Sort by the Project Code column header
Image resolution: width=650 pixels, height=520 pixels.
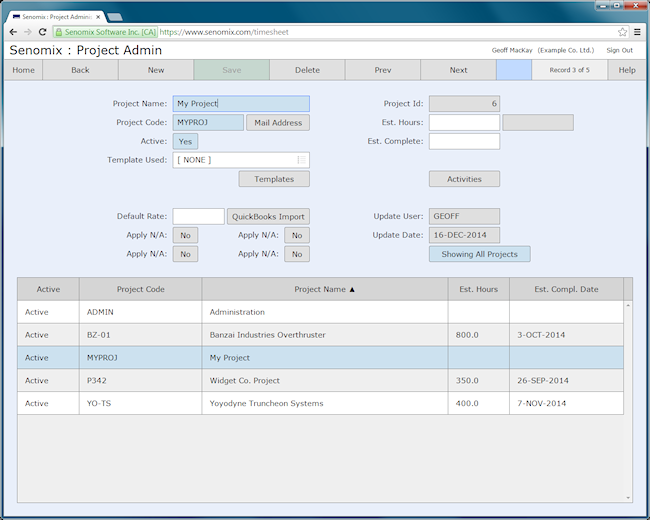coord(141,289)
